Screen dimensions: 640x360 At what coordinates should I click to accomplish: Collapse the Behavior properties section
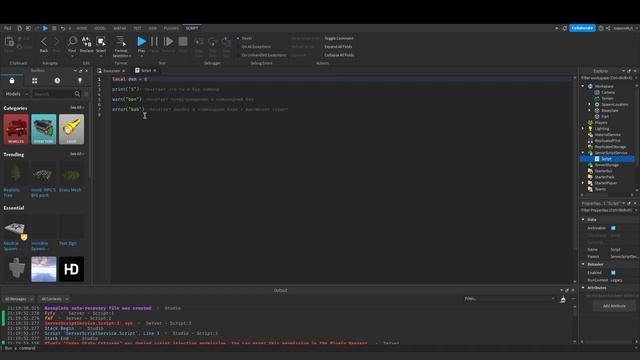tap(583, 264)
